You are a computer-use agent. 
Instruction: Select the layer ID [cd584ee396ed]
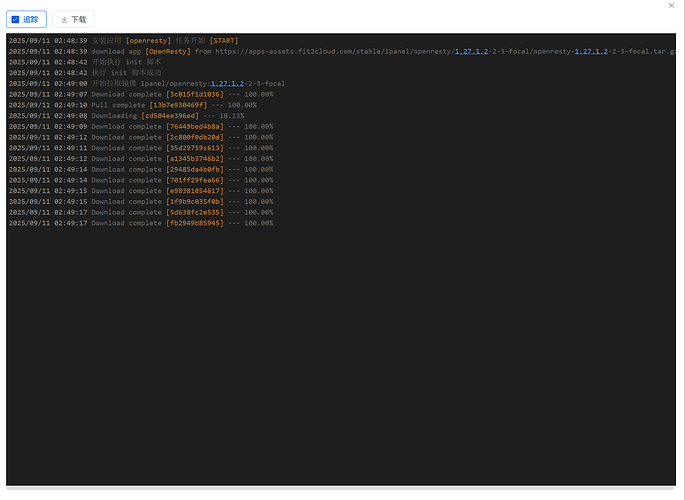170,116
